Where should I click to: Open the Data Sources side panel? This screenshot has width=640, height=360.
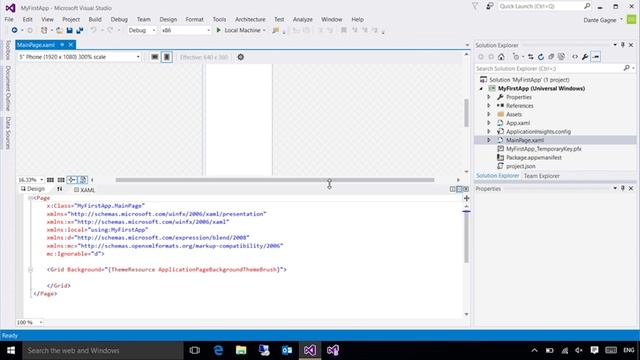(x=8, y=133)
